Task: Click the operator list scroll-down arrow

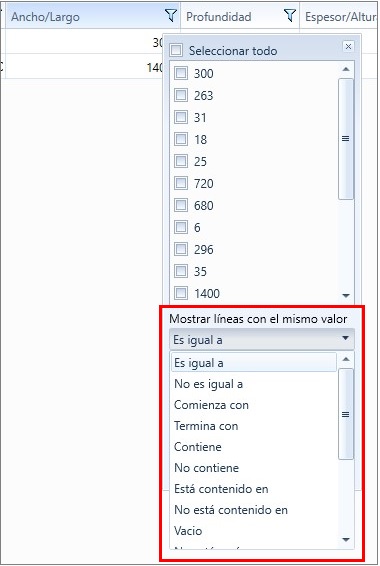Action: (x=346, y=540)
